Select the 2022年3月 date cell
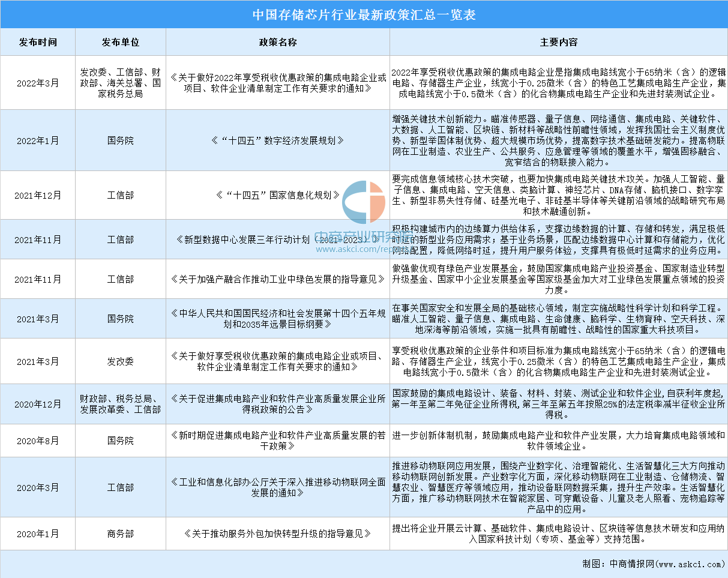Screen dimensions: 728x578 38,83
